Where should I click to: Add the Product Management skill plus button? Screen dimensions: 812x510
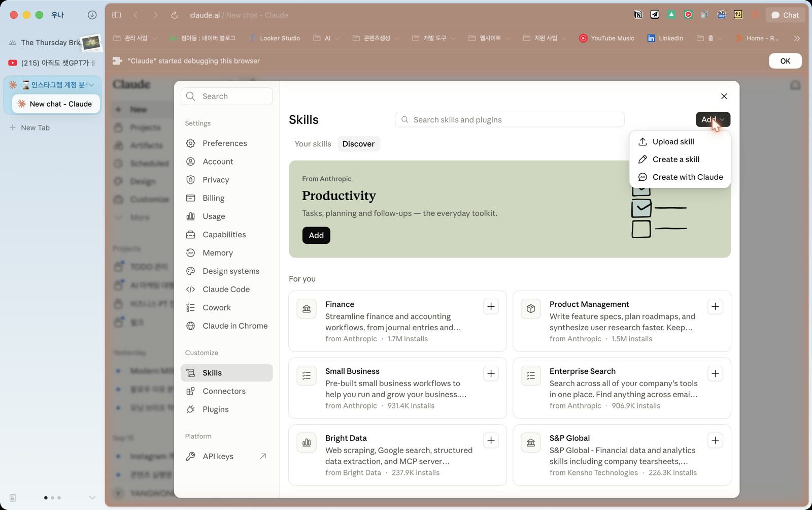[x=715, y=306]
